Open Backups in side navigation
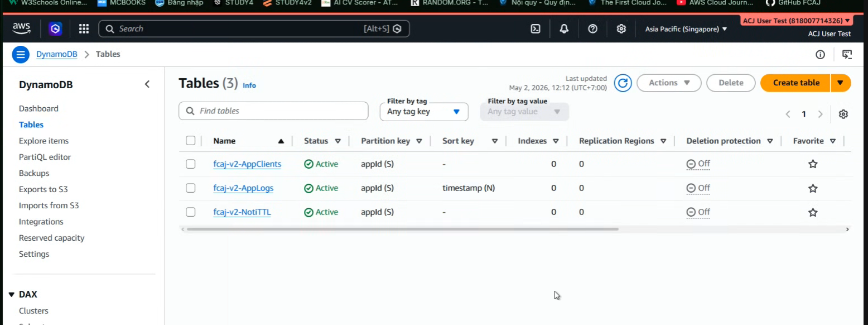This screenshot has height=325, width=868. tap(34, 173)
